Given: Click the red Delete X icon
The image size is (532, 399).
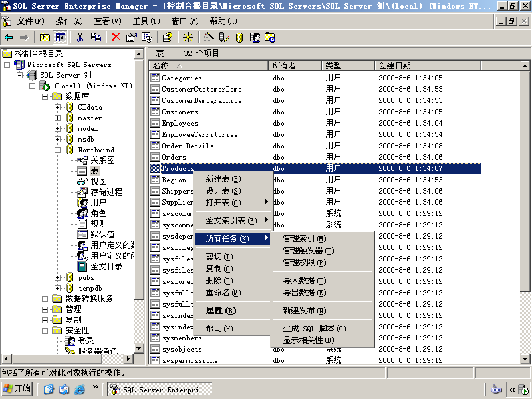Looking at the screenshot, I should pyautogui.click(x=116, y=37).
